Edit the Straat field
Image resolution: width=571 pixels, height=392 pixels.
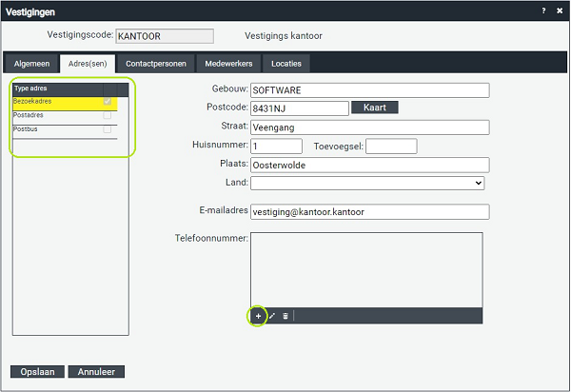coord(370,127)
